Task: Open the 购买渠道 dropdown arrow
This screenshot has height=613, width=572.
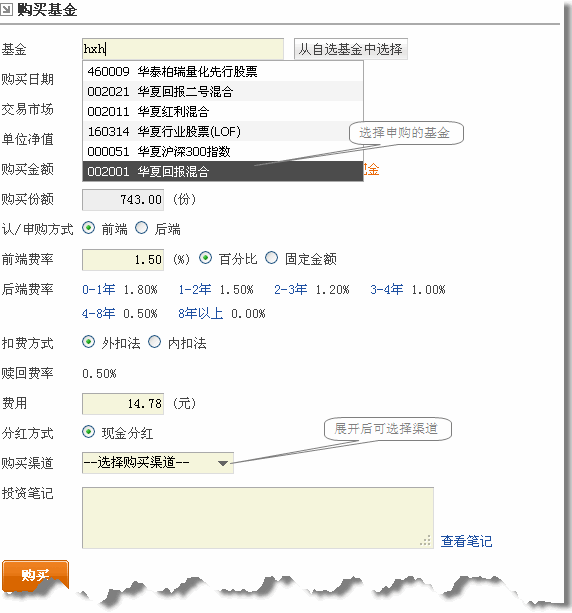Action: [222, 463]
